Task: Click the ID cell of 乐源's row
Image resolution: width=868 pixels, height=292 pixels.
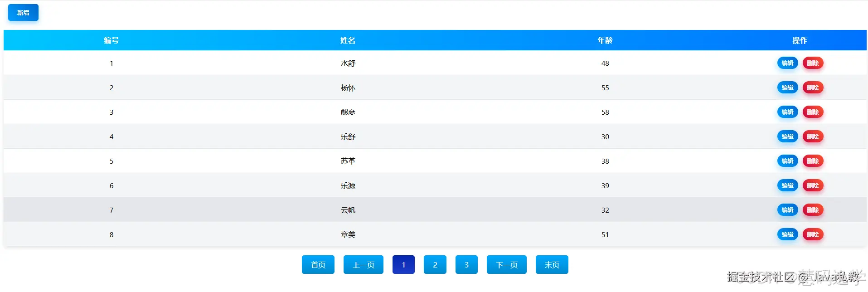Action: [112, 185]
